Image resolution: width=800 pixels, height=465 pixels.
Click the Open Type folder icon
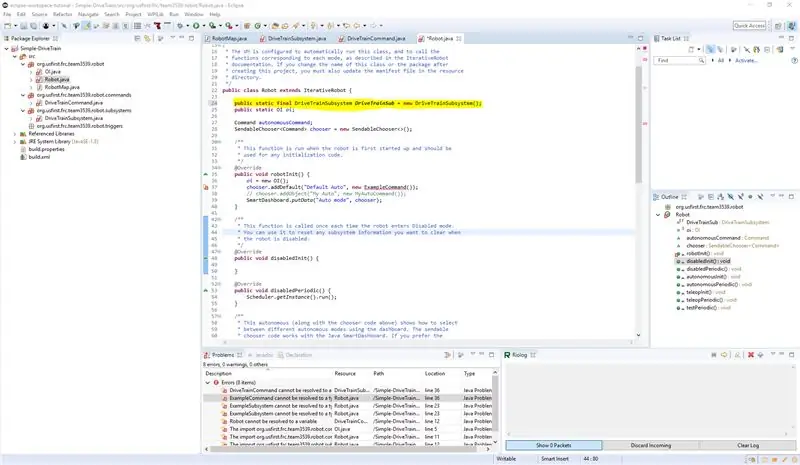274,26
